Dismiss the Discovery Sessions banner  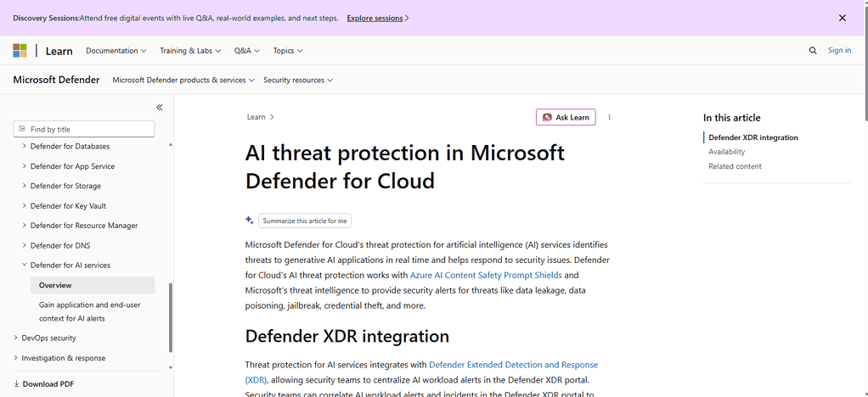coord(842,18)
